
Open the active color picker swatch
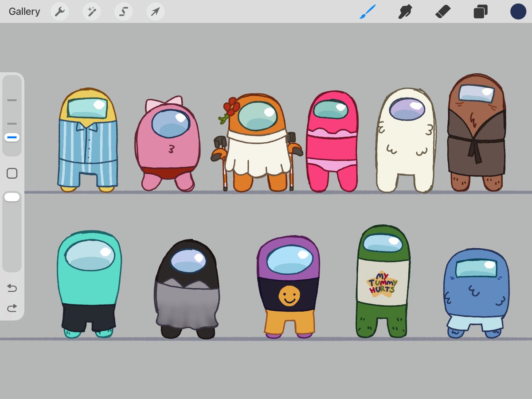(518, 12)
